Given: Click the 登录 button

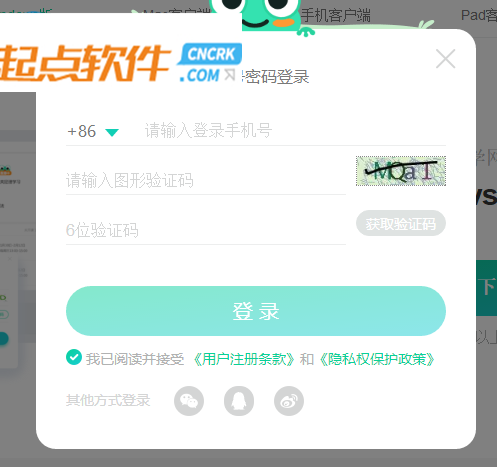Looking at the screenshot, I should 256,311.
